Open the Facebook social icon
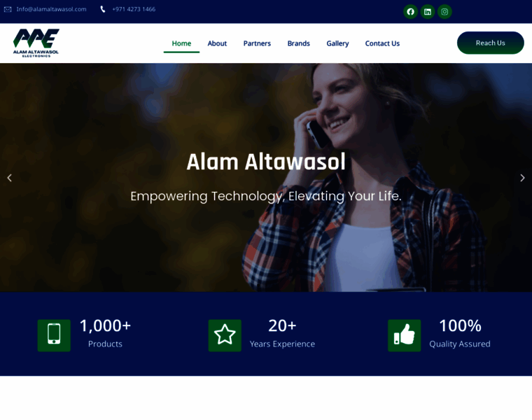This screenshot has width=532, height=420. (x=410, y=12)
